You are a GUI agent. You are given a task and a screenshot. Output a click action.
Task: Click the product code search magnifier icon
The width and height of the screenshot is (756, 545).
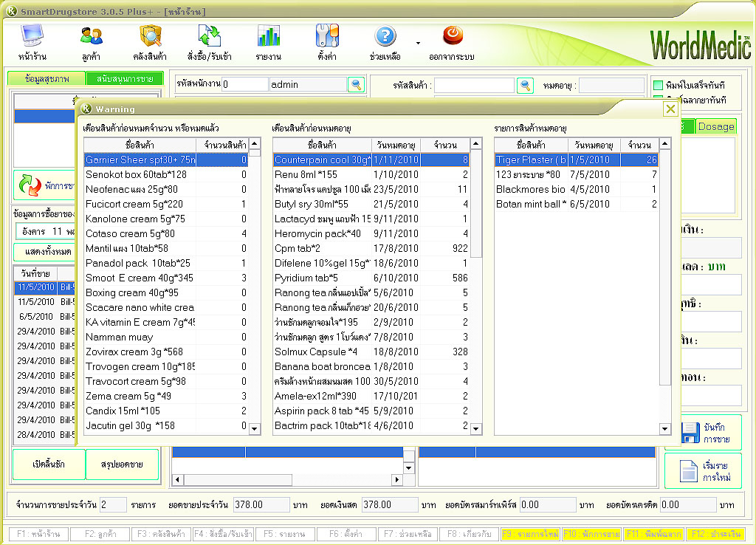[x=525, y=86]
